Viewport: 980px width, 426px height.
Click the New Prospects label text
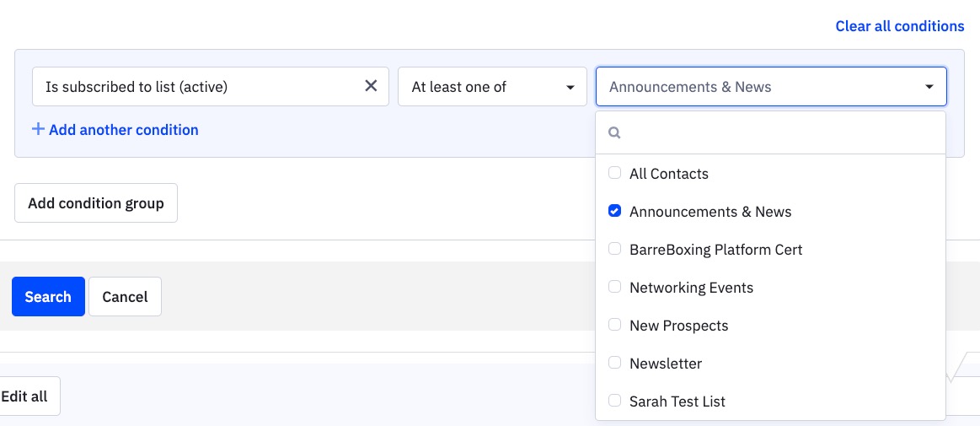pyautogui.click(x=678, y=326)
